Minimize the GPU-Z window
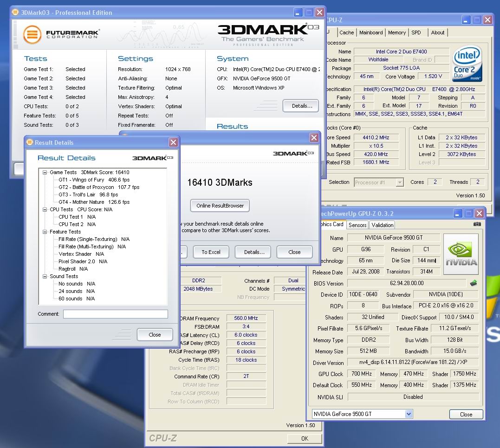Screen dimensions: 500x448 click(458, 213)
